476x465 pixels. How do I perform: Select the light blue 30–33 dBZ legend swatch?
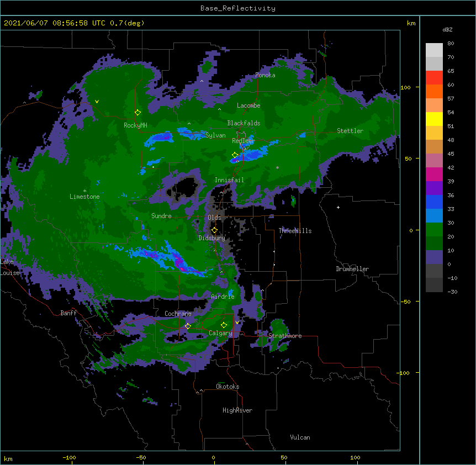pos(434,215)
